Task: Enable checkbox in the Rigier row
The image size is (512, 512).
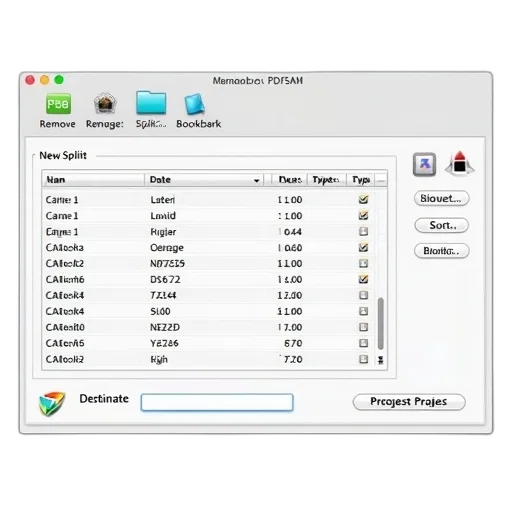Action: [363, 231]
